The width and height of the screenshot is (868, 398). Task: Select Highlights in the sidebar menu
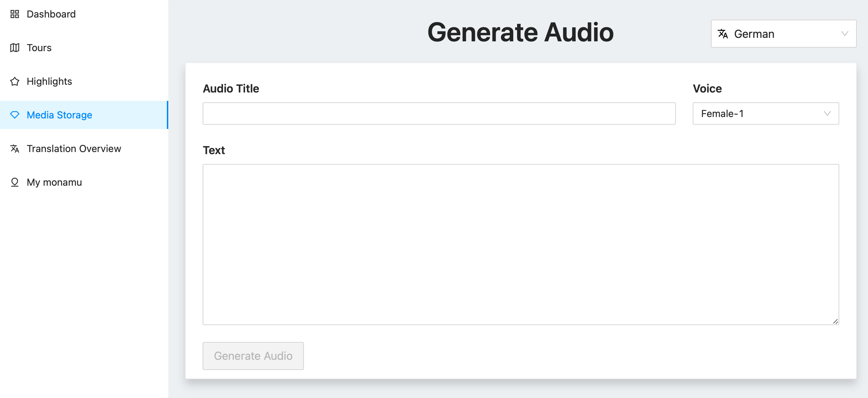coord(49,81)
